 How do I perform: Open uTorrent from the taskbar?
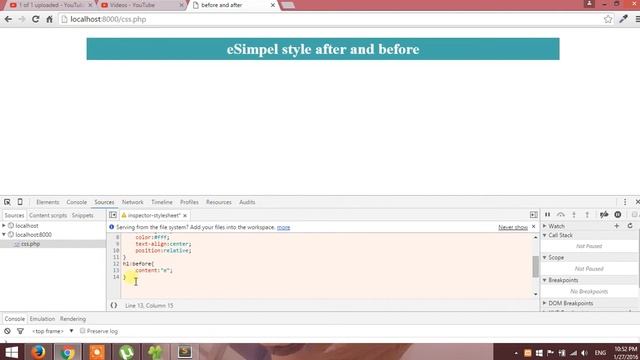pos(126,352)
